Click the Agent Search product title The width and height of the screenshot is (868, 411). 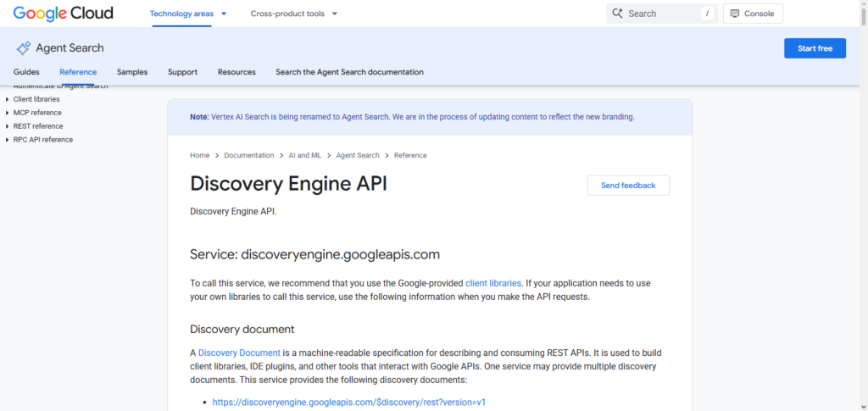70,48
